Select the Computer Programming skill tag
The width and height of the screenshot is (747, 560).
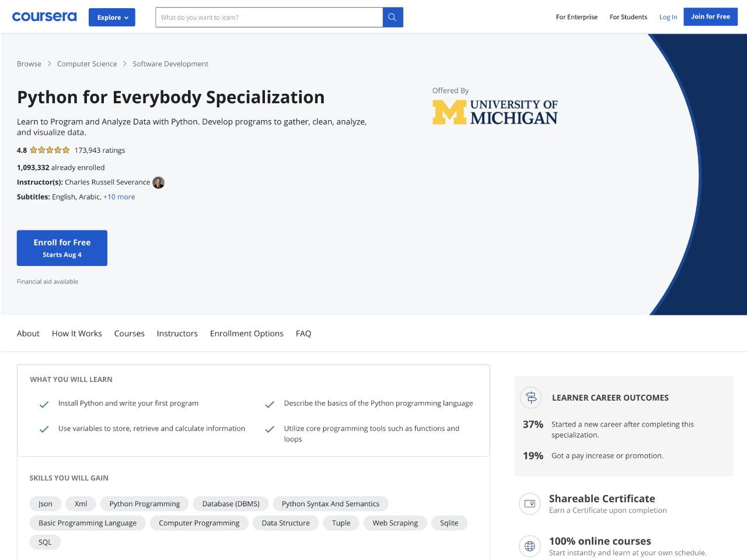click(199, 523)
